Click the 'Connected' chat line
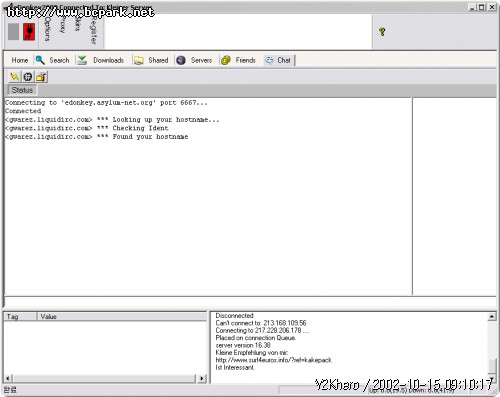500x397 pixels. (x=23, y=111)
